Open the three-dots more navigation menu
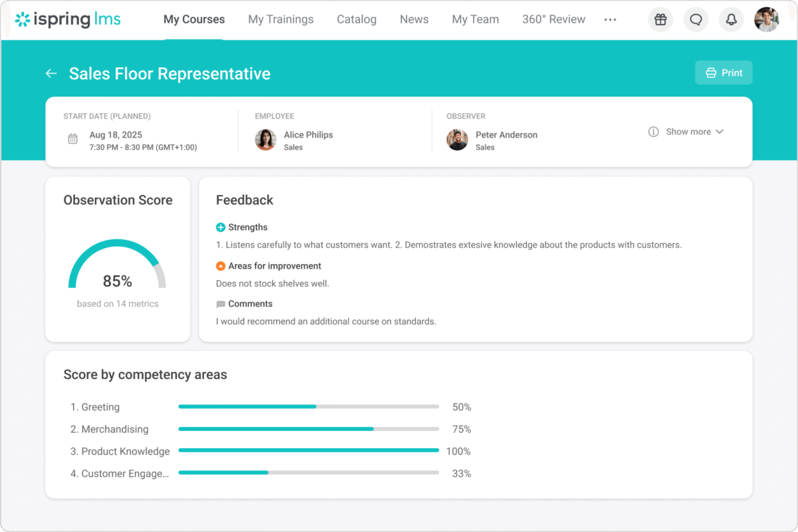The image size is (798, 532). click(610, 20)
